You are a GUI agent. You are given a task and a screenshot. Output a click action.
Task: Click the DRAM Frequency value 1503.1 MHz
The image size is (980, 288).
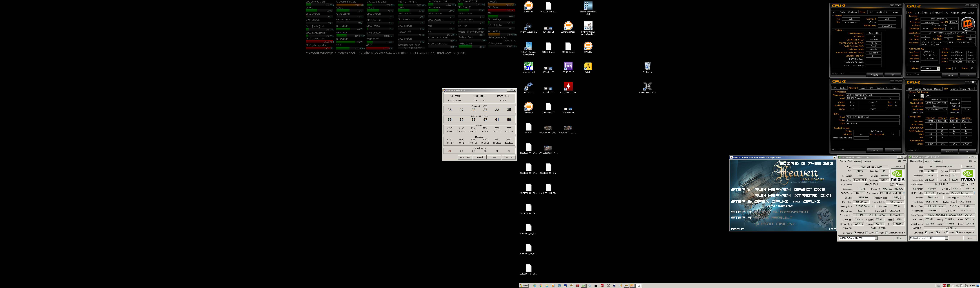(x=874, y=33)
